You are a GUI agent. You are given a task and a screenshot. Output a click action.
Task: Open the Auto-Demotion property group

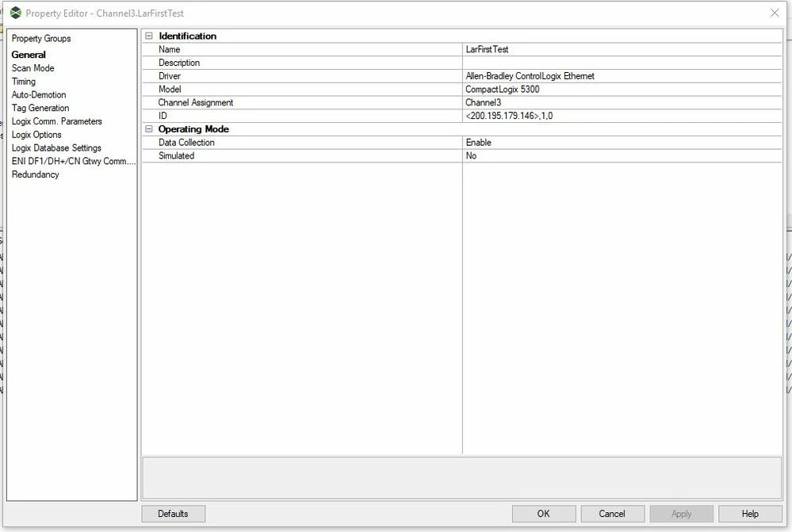pos(39,94)
